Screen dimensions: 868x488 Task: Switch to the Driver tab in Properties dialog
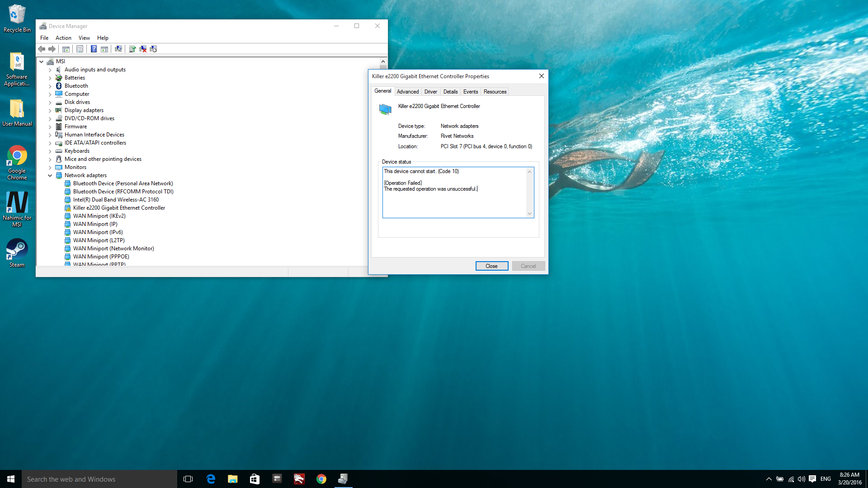(x=431, y=92)
